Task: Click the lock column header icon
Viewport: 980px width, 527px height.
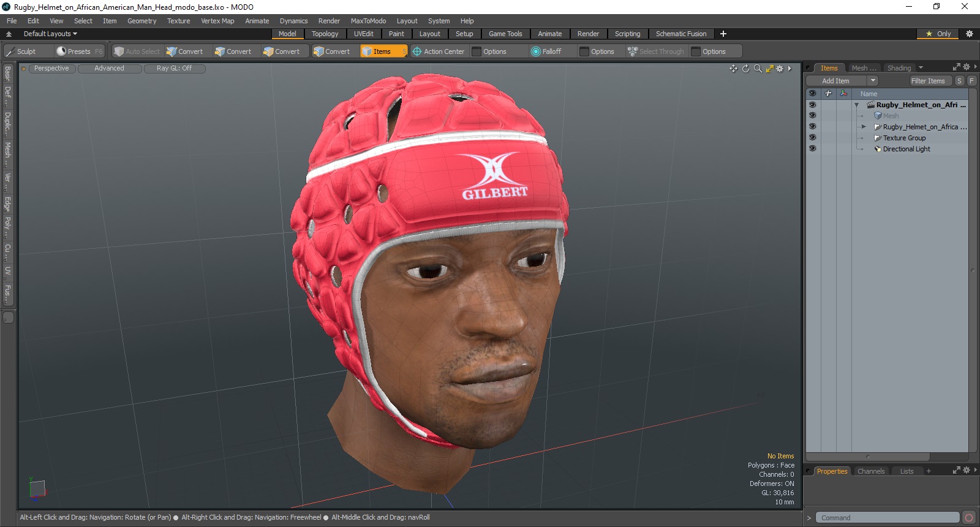Action: pos(828,93)
